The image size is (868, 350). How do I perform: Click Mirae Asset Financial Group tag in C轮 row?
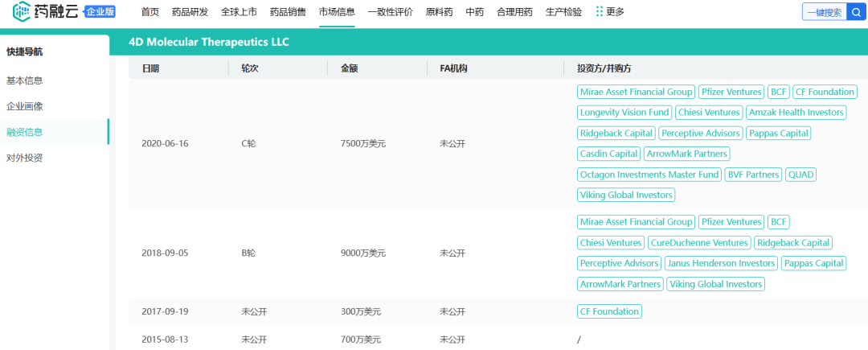pos(636,92)
